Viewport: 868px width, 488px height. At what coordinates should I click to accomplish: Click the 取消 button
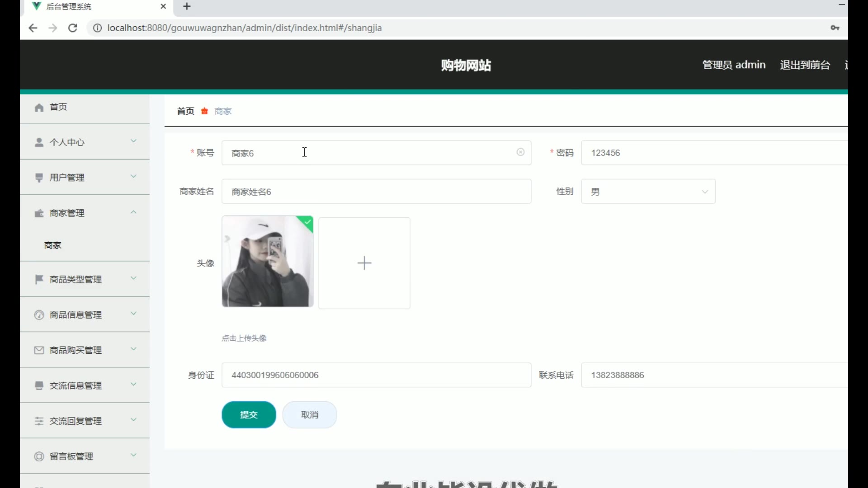(x=310, y=415)
